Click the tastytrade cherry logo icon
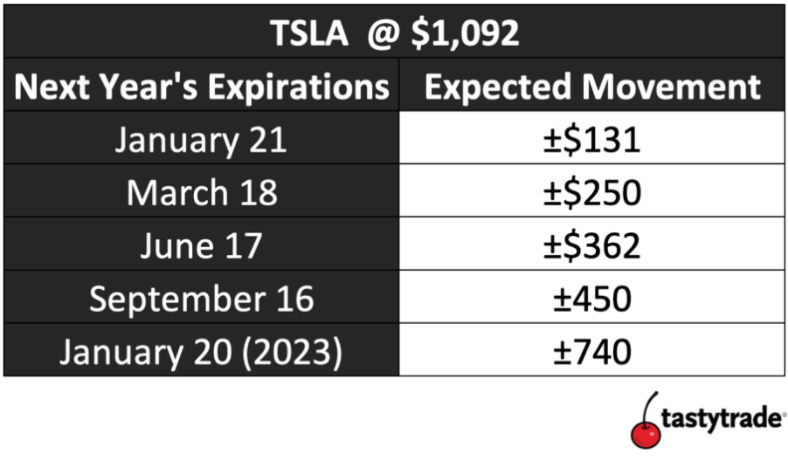 [646, 420]
